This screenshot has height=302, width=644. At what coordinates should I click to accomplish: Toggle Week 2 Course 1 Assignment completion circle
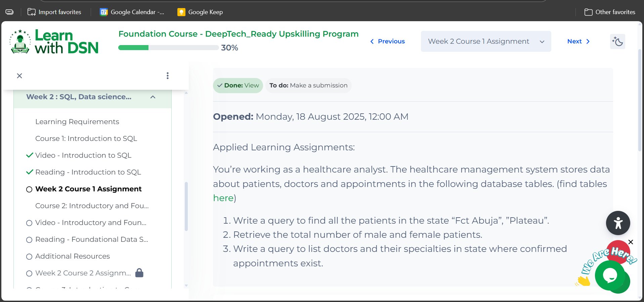[x=29, y=189]
